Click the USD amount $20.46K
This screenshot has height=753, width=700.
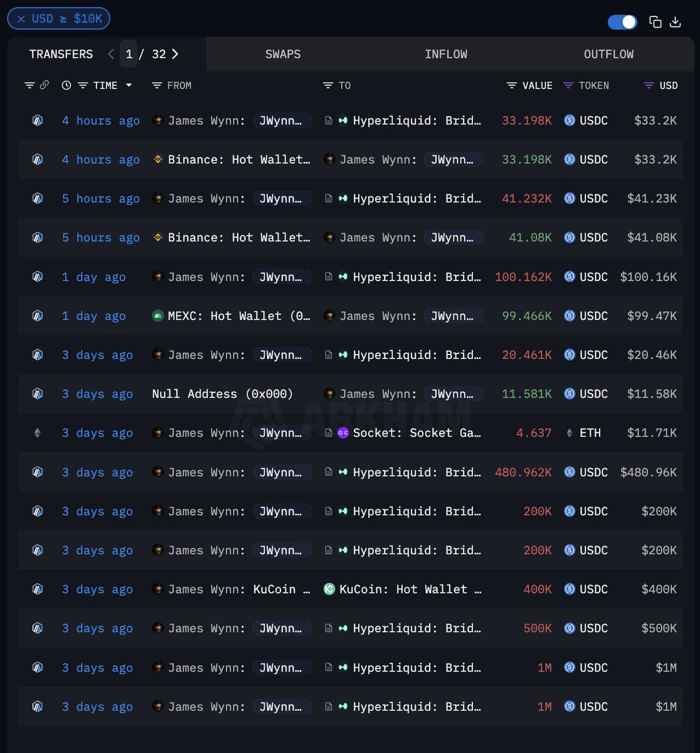[652, 355]
